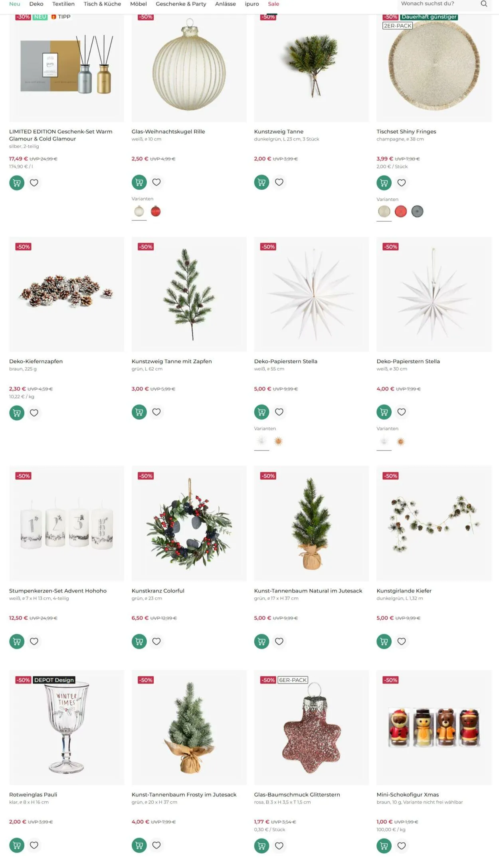Choose the grey Tischset Shiny Fringes variant

pyautogui.click(x=417, y=212)
